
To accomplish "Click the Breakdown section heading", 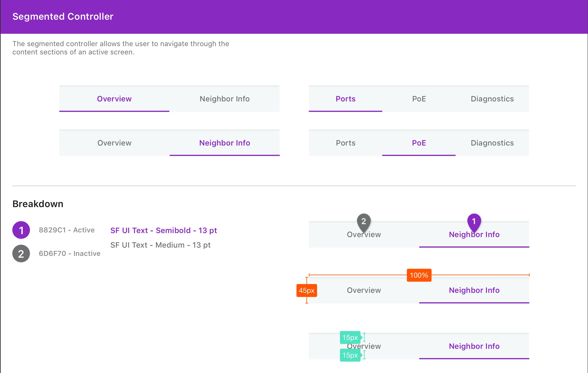I will coord(38,204).
